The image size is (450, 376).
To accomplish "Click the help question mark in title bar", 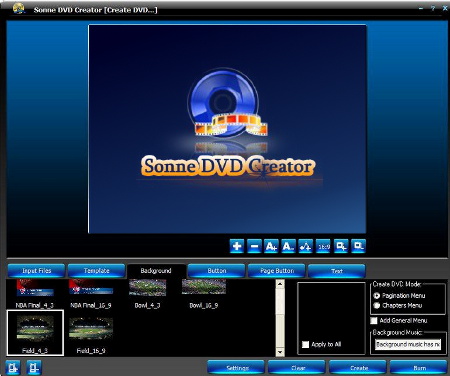I will coord(433,9).
